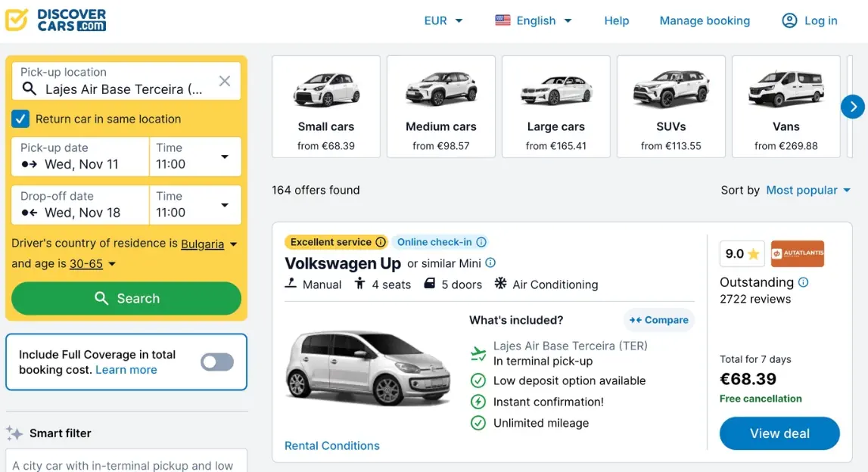Open Manage booking
Viewport: 868px width, 472px height.
tap(705, 20)
